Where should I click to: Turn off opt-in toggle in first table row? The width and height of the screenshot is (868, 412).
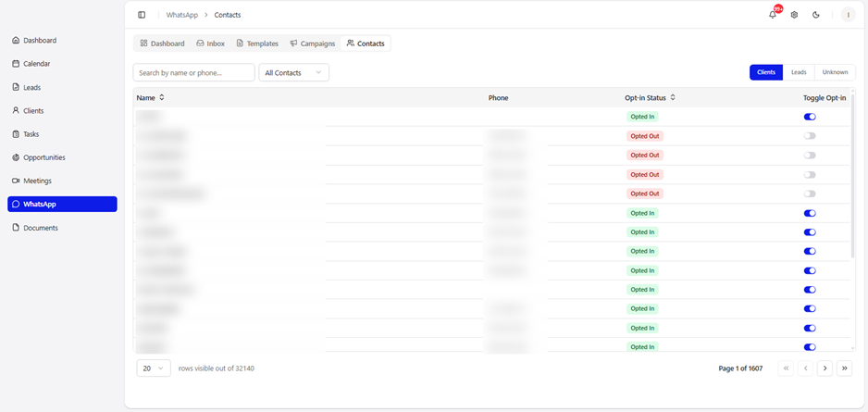click(810, 117)
